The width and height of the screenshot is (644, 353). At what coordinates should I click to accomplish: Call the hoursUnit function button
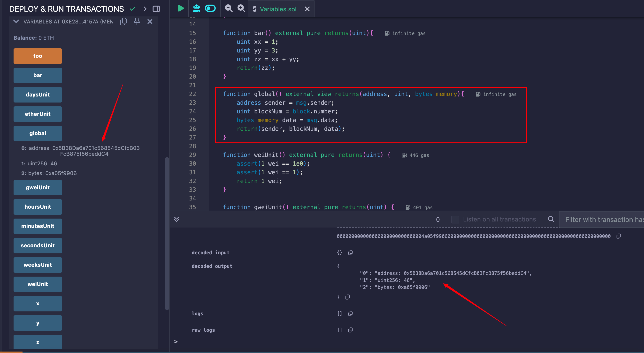pos(38,207)
